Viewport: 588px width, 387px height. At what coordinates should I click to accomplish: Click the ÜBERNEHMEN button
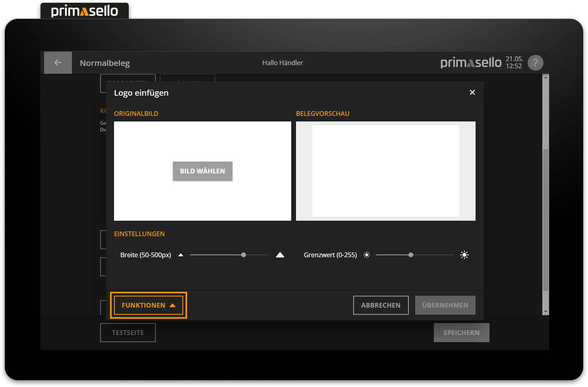click(445, 305)
